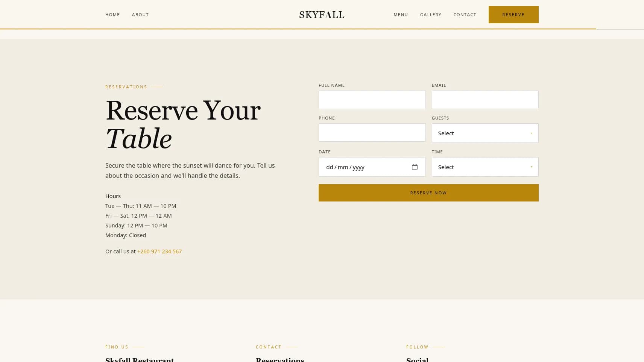Submit with the Reserve Now button

[428, 193]
